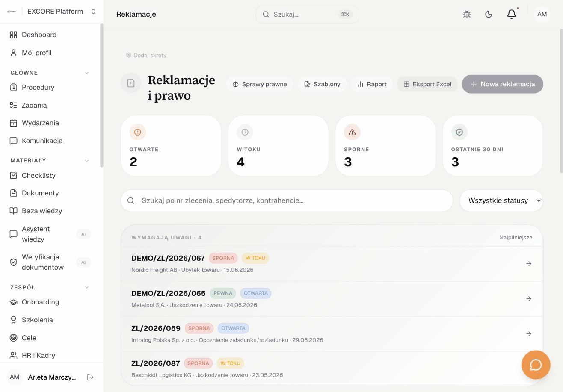Click SPORNA badge on DEMO/ZL/2026/067

pos(223,258)
